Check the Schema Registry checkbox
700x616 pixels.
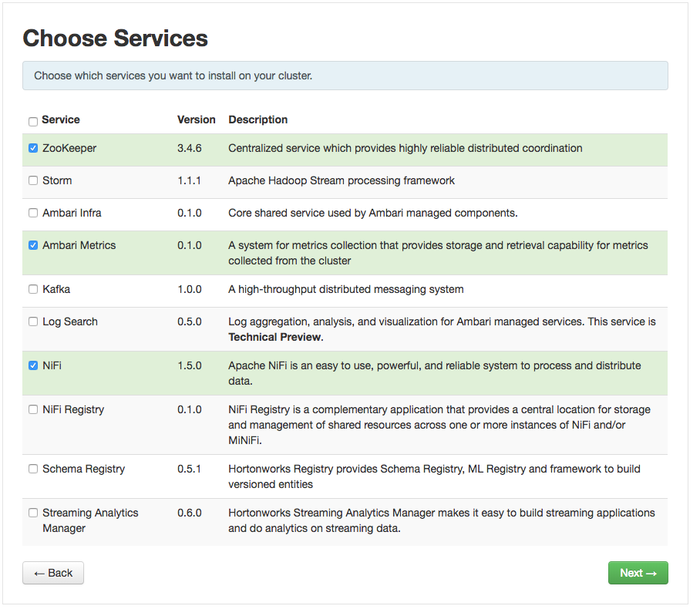[33, 469]
